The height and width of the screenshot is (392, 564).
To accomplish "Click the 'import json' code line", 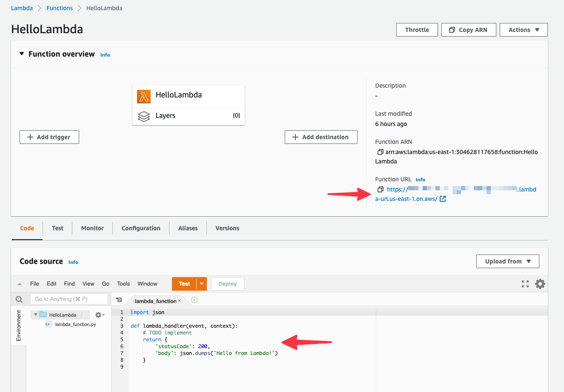I will coord(147,312).
